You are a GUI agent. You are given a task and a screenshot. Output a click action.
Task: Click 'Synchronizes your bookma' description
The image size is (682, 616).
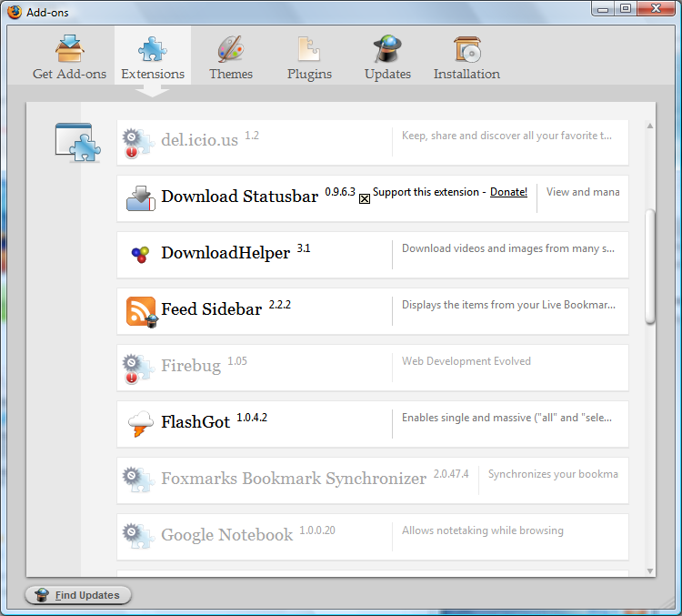click(553, 474)
